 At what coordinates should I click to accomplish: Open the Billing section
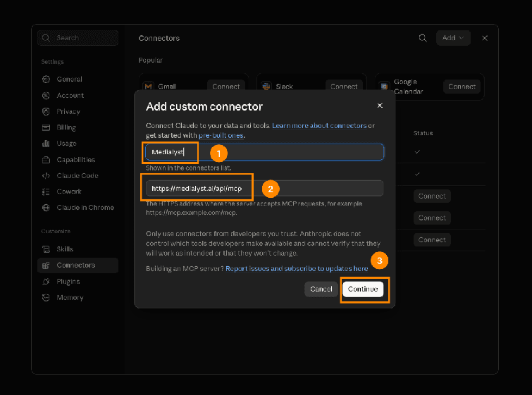pos(78,127)
